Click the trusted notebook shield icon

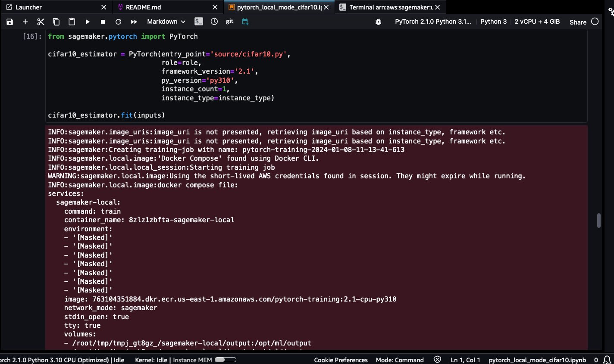point(437,360)
